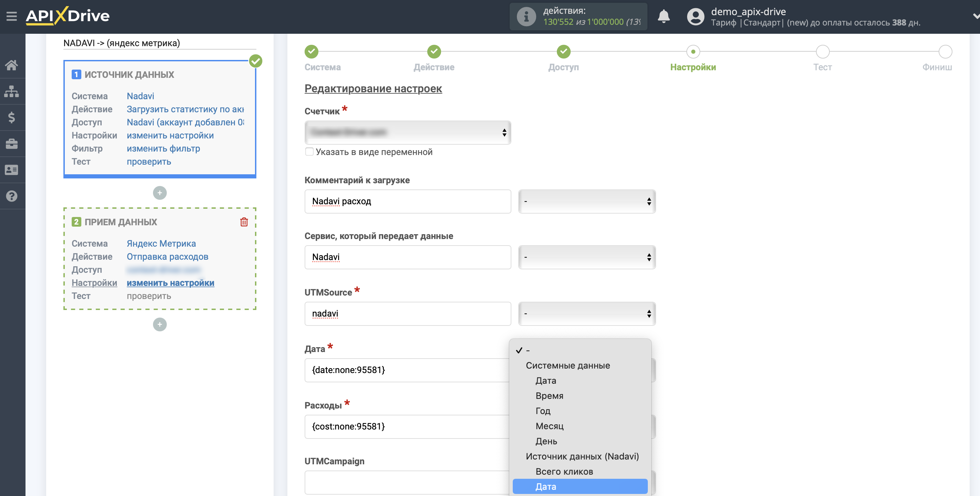This screenshot has width=980, height=496.
Task: Open the briefcase icon in sidebar
Action: pos(12,143)
